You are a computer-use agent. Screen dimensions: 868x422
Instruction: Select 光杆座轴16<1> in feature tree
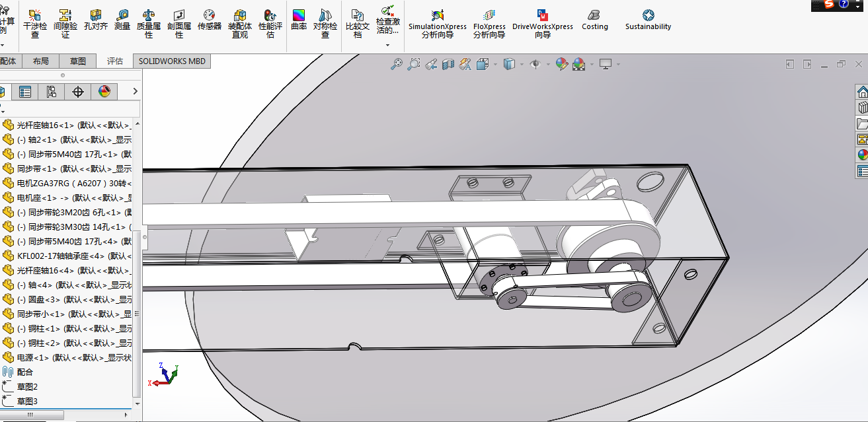tap(66, 125)
